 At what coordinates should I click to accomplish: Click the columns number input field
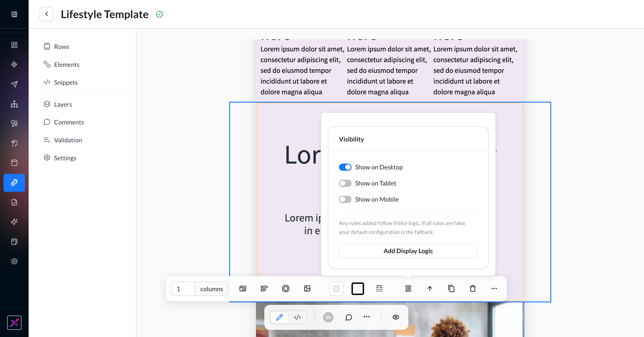click(x=183, y=289)
